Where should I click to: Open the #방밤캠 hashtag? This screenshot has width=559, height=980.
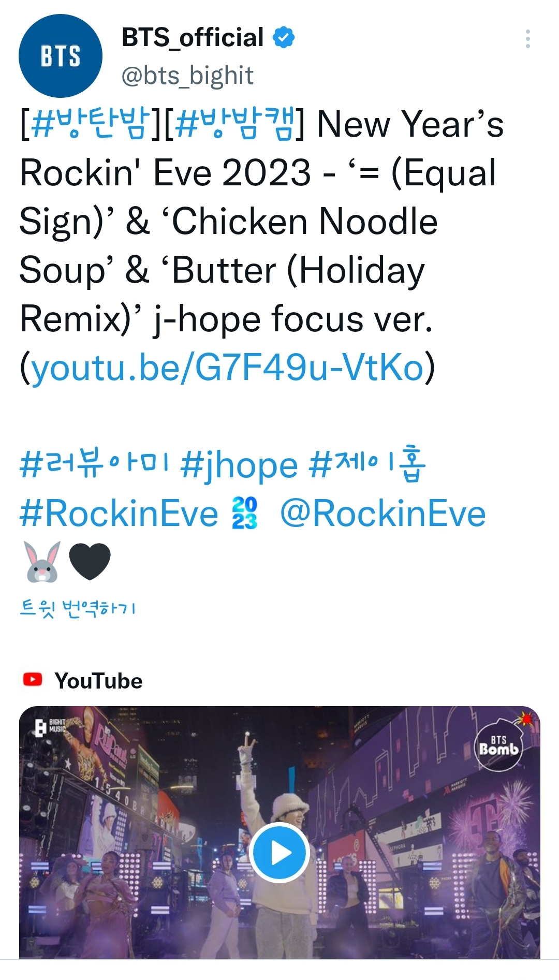(236, 124)
